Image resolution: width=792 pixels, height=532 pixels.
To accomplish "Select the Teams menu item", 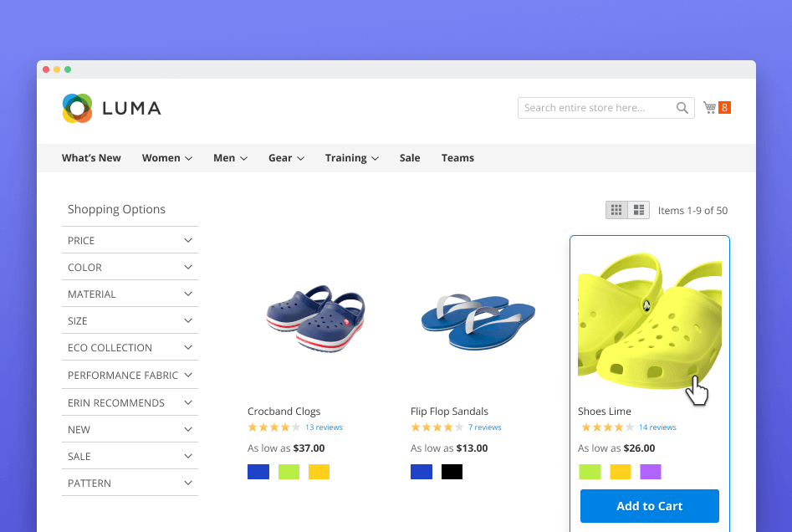I will pyautogui.click(x=457, y=157).
